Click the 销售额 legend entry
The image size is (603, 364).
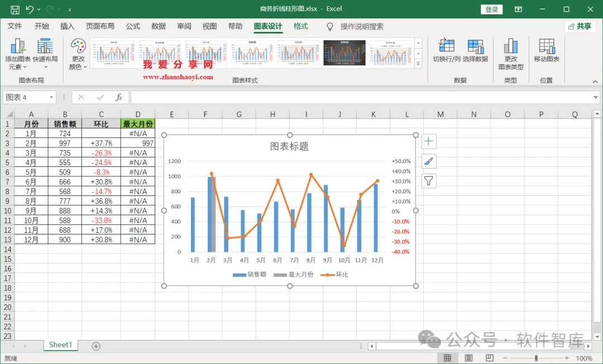249,275
